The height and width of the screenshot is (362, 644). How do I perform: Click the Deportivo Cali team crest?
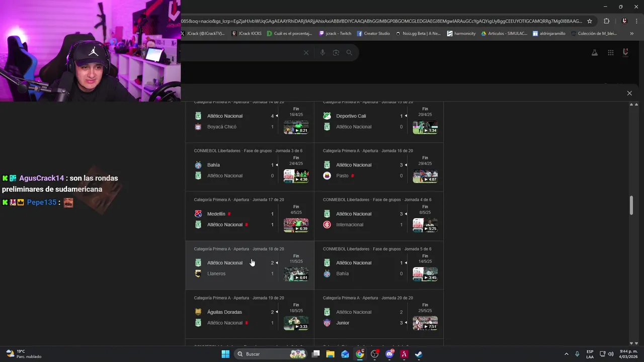coord(327,116)
